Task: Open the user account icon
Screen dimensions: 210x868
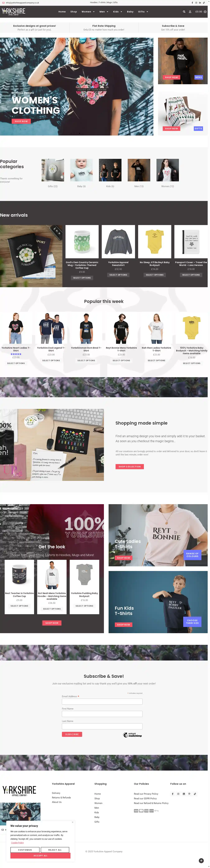Action: [x=190, y=12]
